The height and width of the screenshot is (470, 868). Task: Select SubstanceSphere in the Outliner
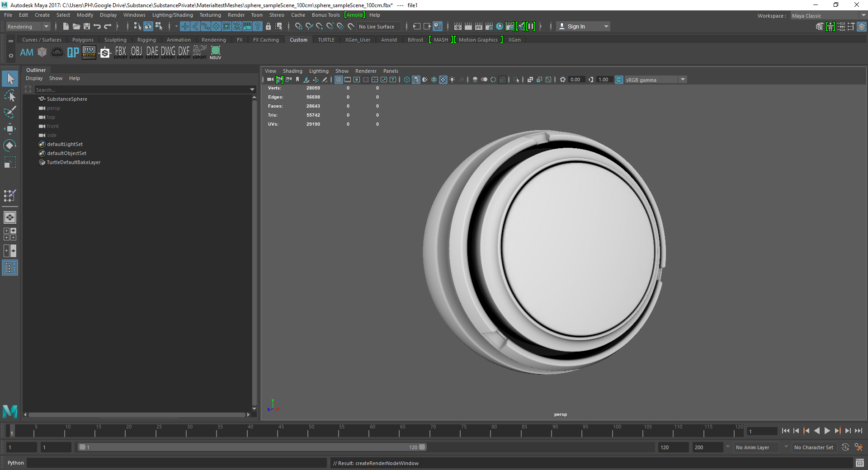coord(67,99)
